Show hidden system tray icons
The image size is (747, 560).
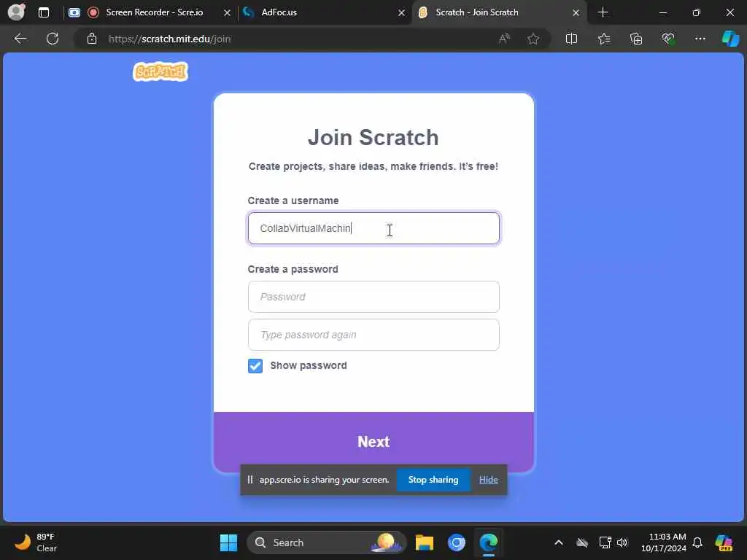click(559, 542)
